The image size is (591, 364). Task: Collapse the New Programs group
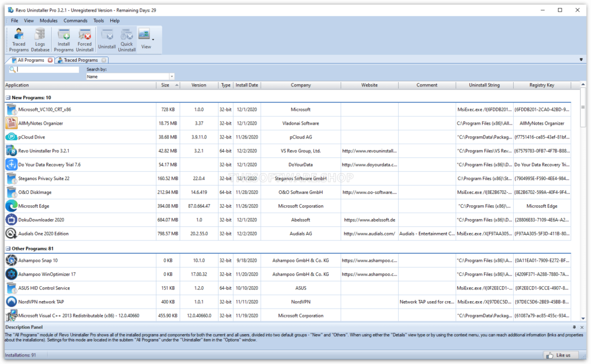pos(8,97)
